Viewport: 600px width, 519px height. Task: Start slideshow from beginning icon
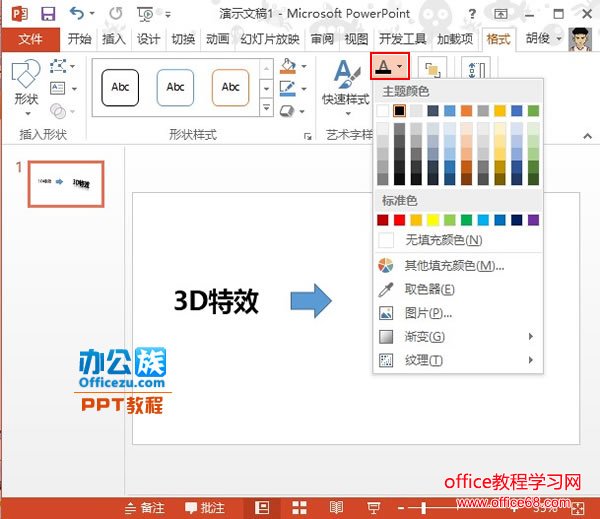145,14
